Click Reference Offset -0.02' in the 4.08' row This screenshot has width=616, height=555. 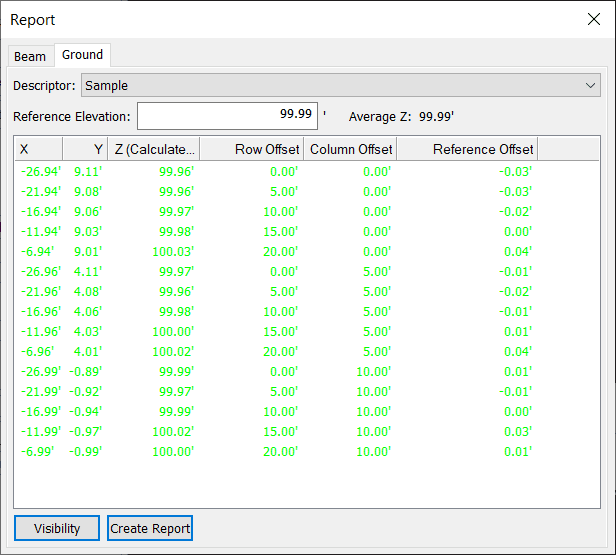515,291
